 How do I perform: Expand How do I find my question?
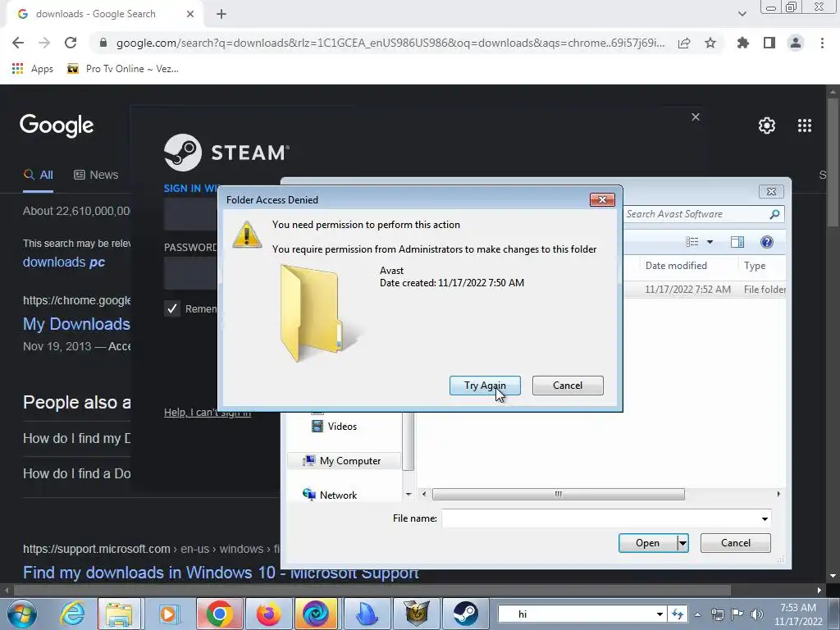76,438
